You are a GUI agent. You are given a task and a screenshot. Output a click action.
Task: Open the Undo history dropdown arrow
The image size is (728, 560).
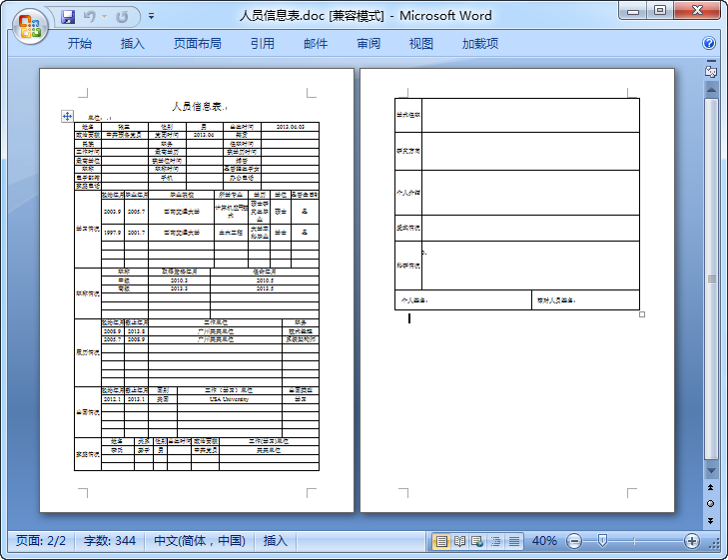tap(105, 17)
